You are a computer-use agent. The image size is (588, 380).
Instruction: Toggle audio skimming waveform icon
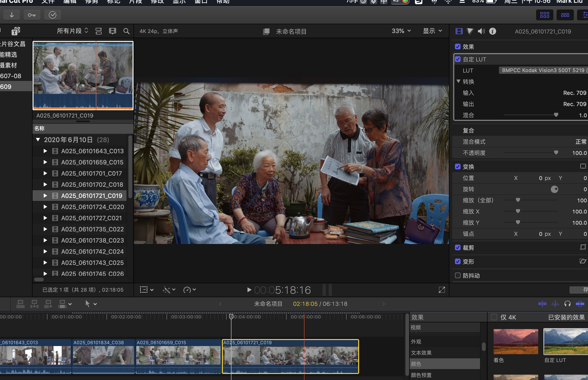click(x=555, y=304)
